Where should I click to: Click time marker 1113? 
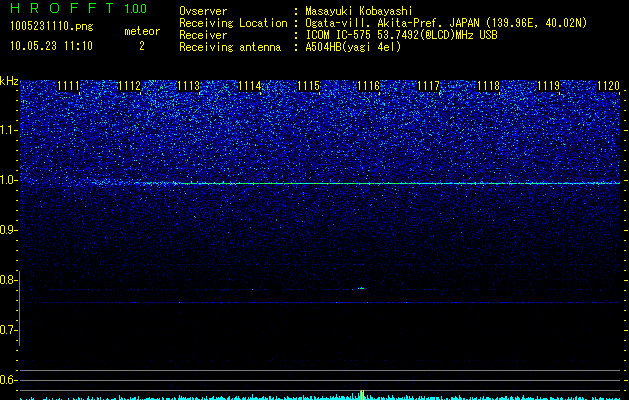(189, 86)
